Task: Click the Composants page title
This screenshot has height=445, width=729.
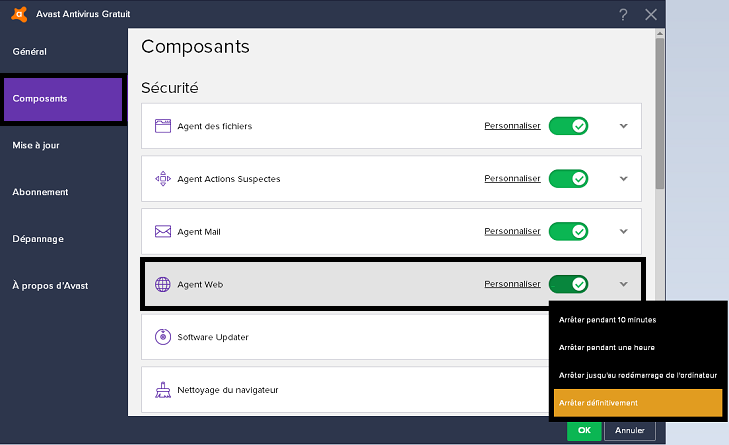Action: (x=195, y=46)
